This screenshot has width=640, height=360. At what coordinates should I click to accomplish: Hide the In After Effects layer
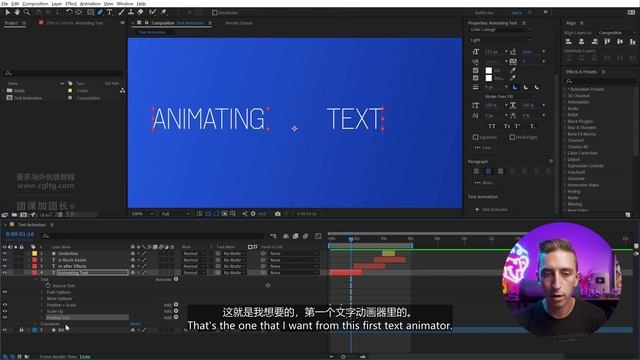coord(4,266)
